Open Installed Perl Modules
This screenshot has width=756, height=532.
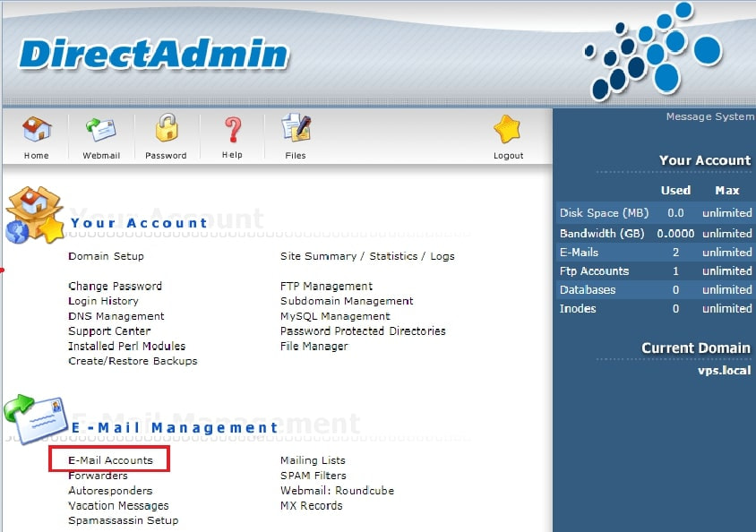[x=127, y=346]
